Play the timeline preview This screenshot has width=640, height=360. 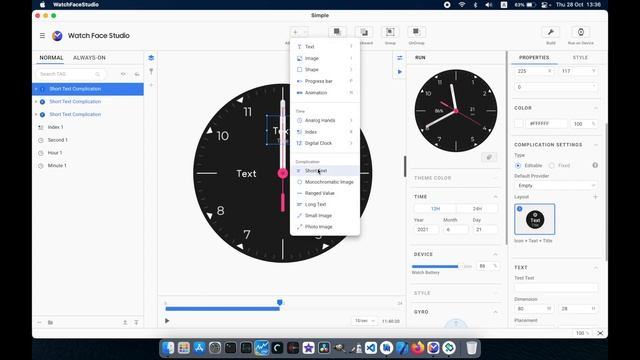[x=167, y=321]
